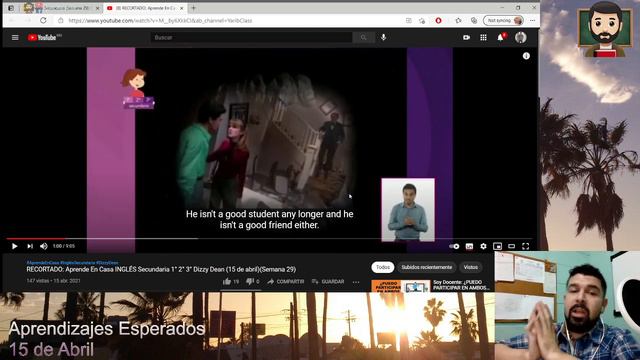Screen dimensions: 640x360
Task: Start voice search with the microphone
Action: 383,38
